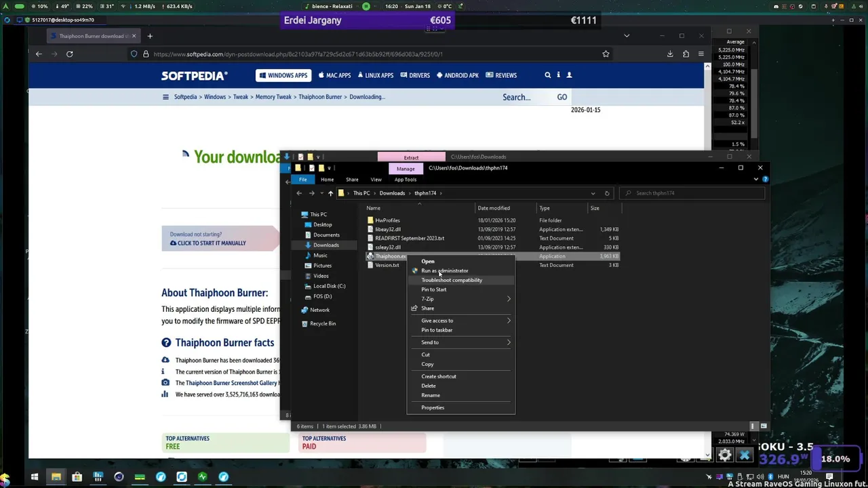
Task: Open Firefox hamburger application menu
Action: click(x=701, y=54)
